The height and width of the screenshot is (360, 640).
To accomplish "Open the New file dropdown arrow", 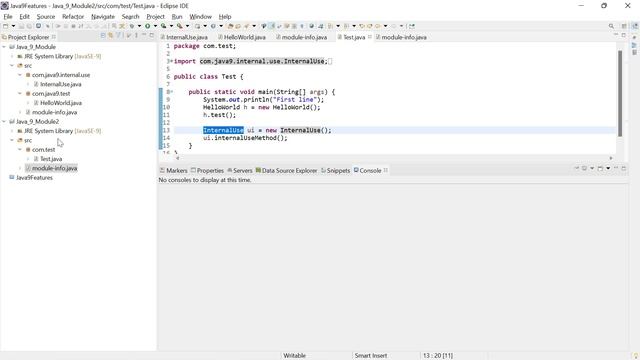I will [13, 26].
